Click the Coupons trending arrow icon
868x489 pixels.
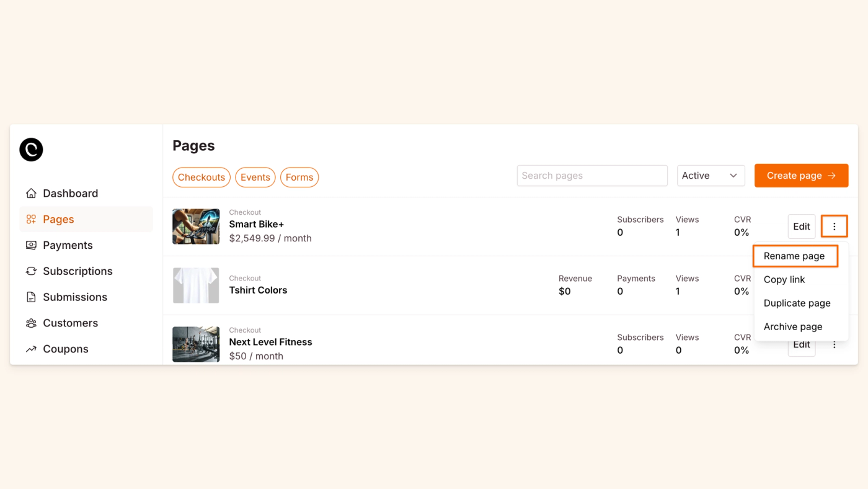click(31, 349)
